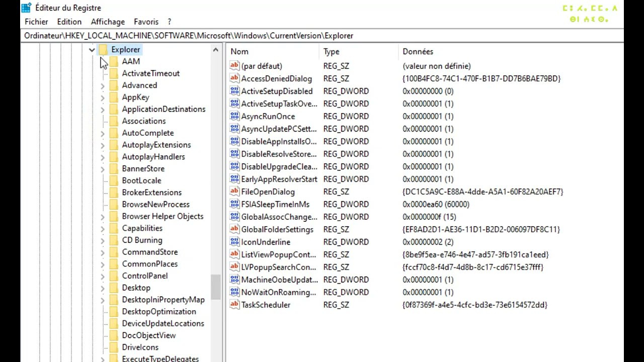
Task: Select the BrowseNewProcess folder icon
Action: (114, 205)
